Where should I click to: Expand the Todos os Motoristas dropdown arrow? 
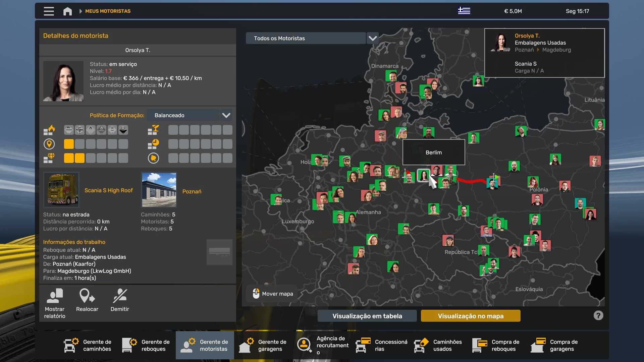[x=372, y=38]
